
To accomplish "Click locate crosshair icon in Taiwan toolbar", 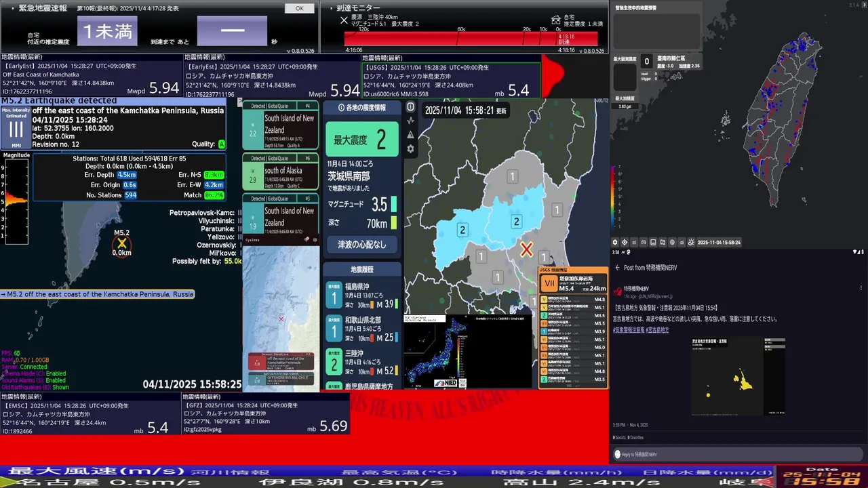I will point(625,242).
